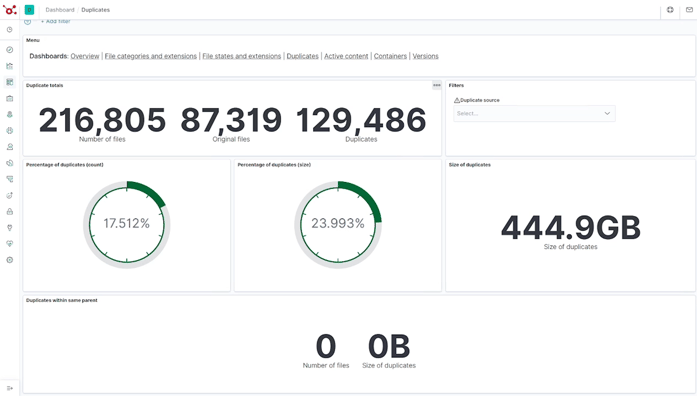Click the 444.9GB size of duplicates value
697x396 pixels.
coord(571,228)
